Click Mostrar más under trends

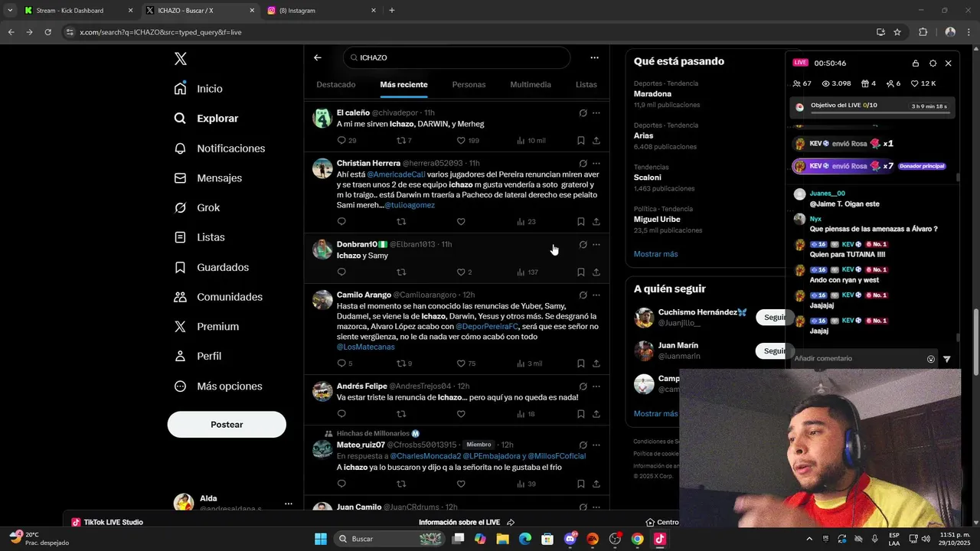coord(655,254)
